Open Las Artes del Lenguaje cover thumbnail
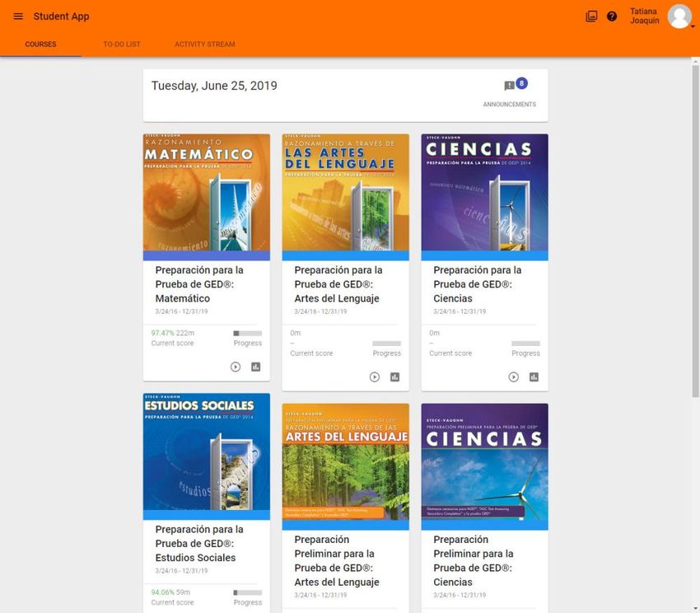 (x=346, y=193)
